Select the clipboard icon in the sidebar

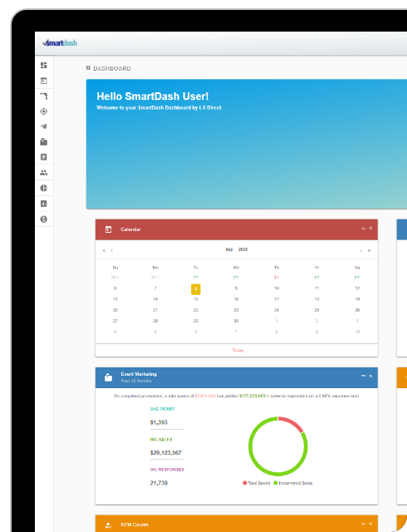tap(44, 157)
